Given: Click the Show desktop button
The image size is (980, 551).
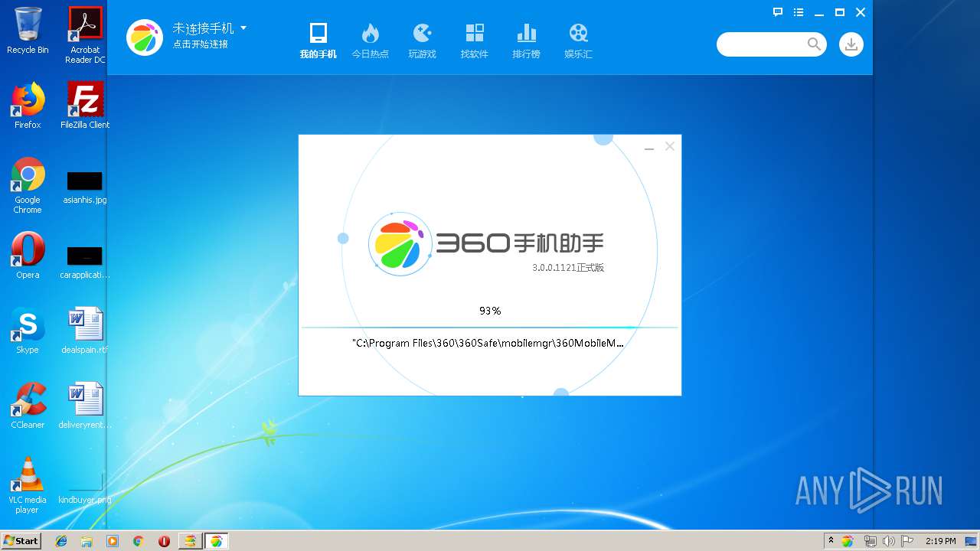Looking at the screenshot, I should [971, 541].
